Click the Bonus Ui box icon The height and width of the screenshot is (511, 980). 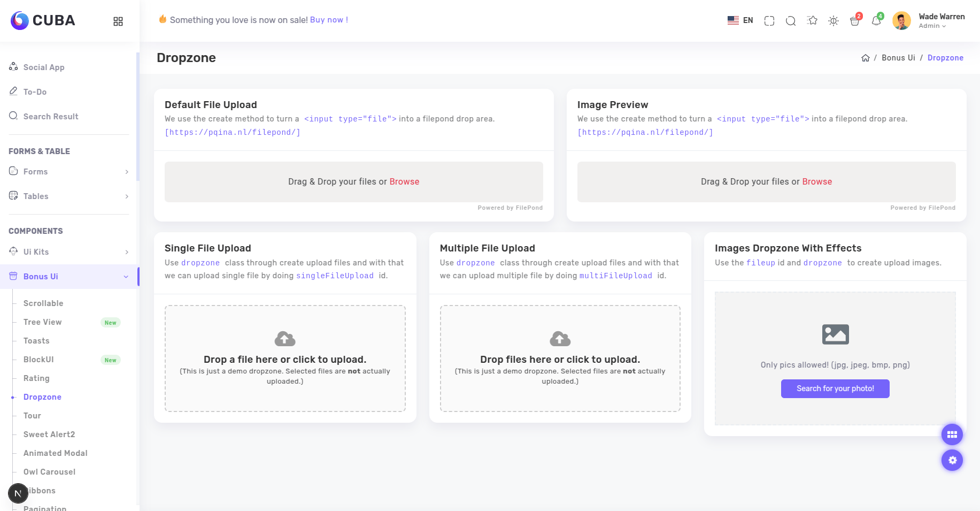pos(13,276)
